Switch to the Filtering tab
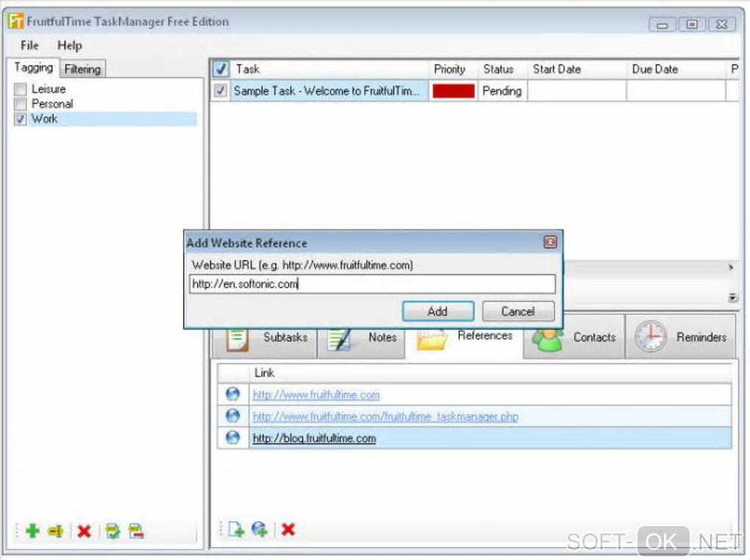750x560 pixels. point(82,69)
